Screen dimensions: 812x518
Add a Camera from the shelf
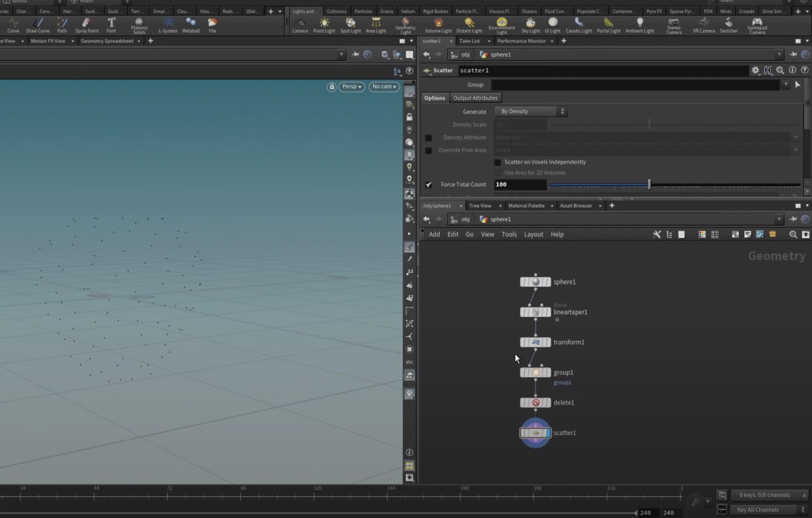[x=300, y=25]
